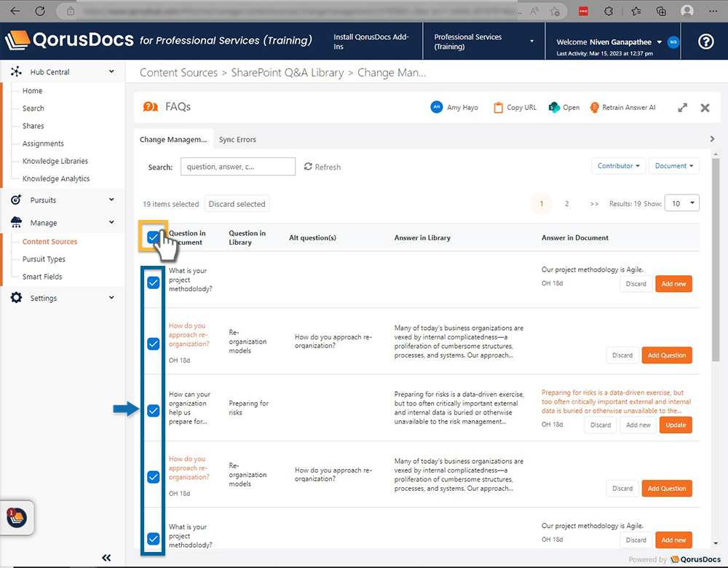Click inside the Search text field

tap(238, 166)
